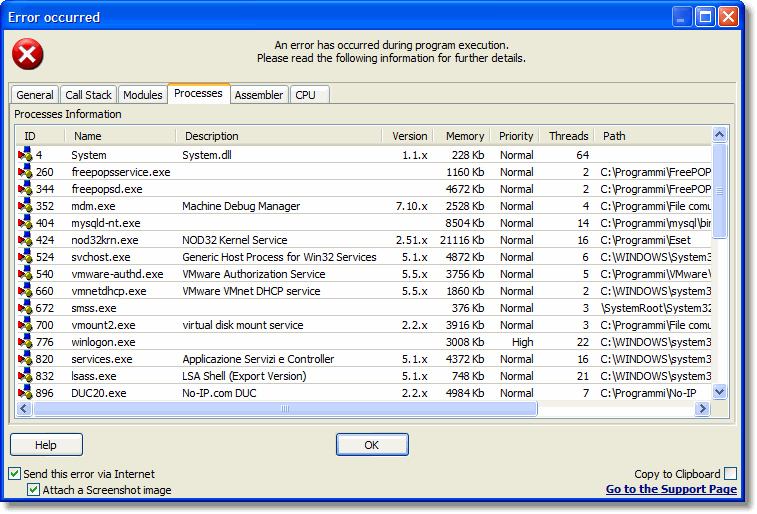Sort by the Memory column header
The image size is (757, 514).
(461, 136)
